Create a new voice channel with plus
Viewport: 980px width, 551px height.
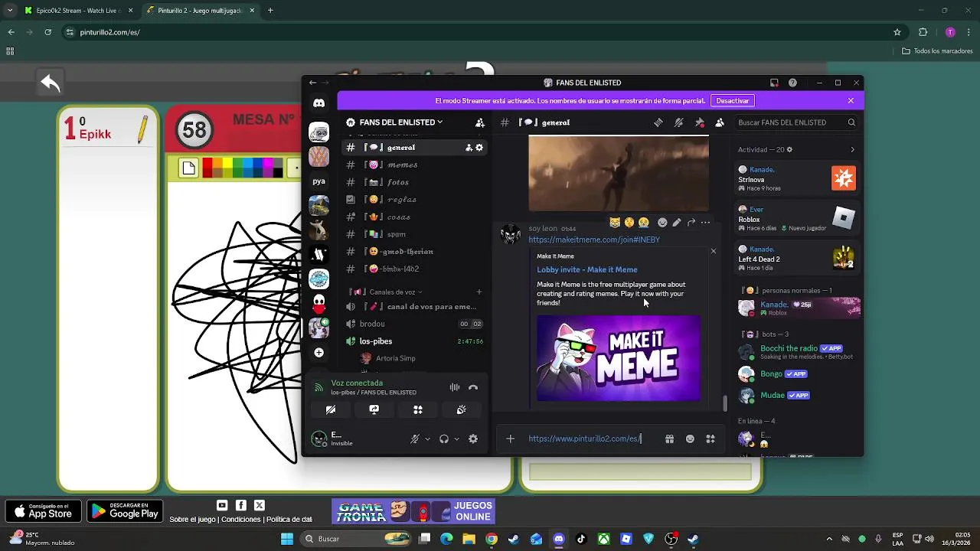point(479,292)
